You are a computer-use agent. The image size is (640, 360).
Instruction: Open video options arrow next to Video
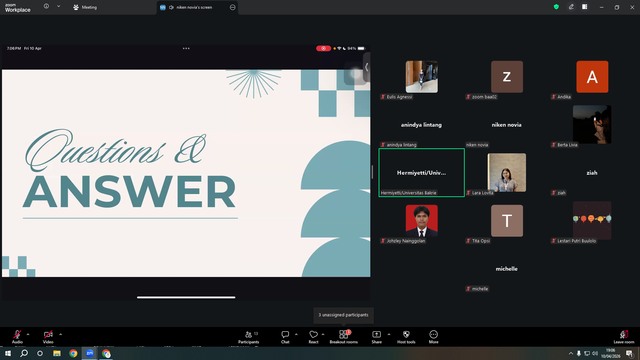(x=60, y=334)
